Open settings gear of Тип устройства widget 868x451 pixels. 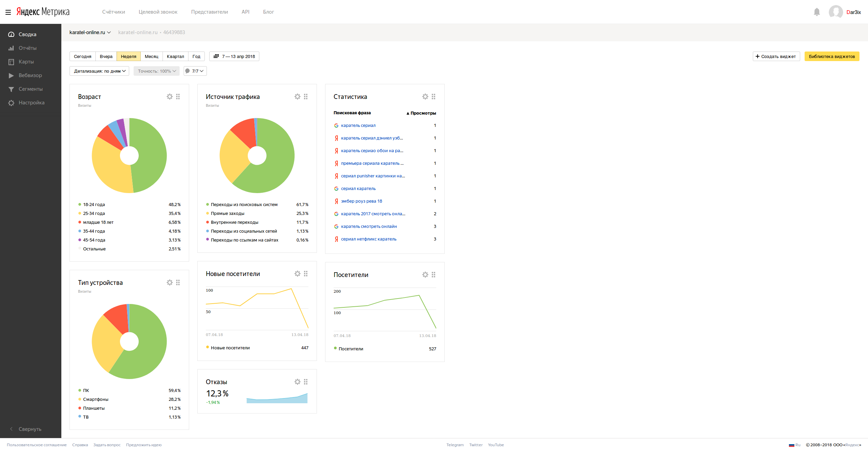169,282
